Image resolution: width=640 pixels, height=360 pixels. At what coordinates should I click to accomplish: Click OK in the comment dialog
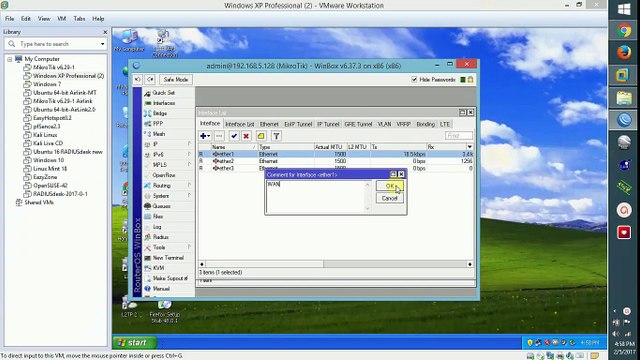click(390, 186)
